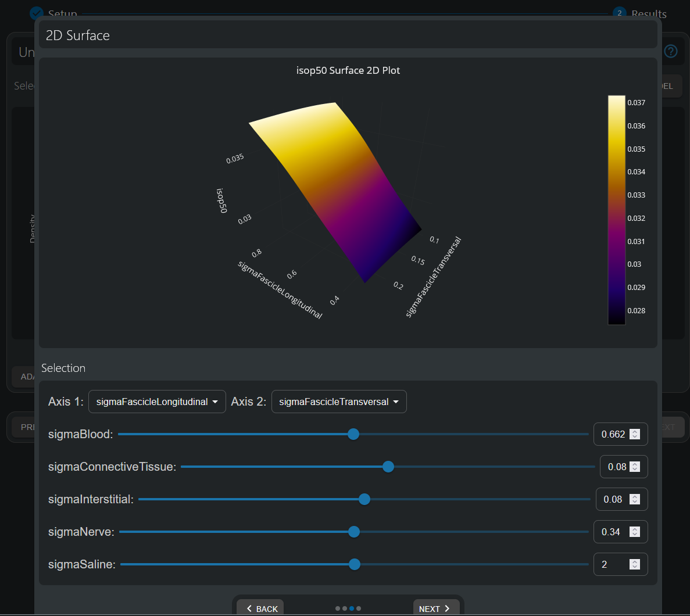Click the BACK button

(x=260, y=608)
